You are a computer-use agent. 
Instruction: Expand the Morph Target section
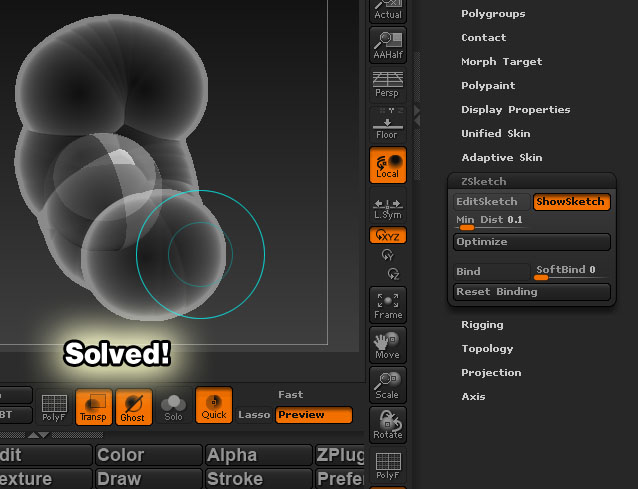[502, 62]
